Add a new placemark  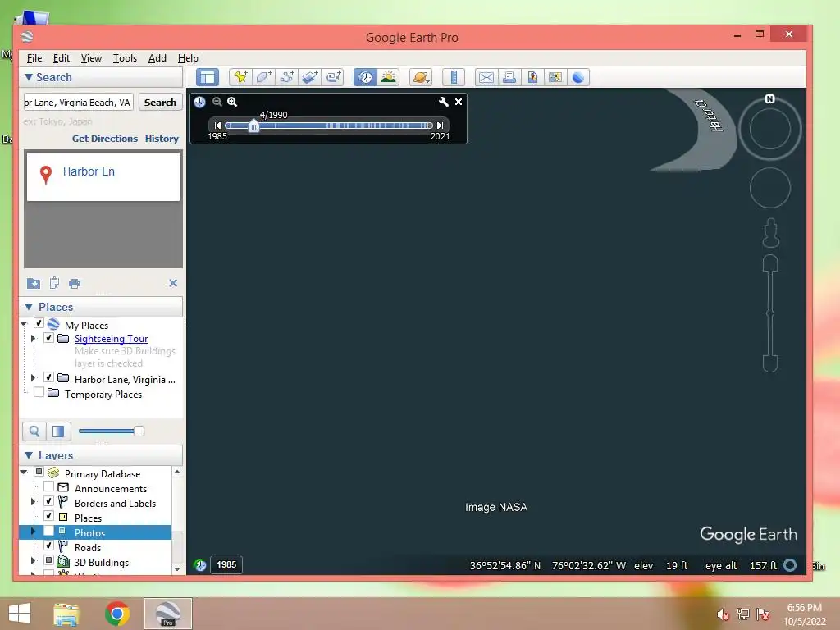(x=240, y=77)
